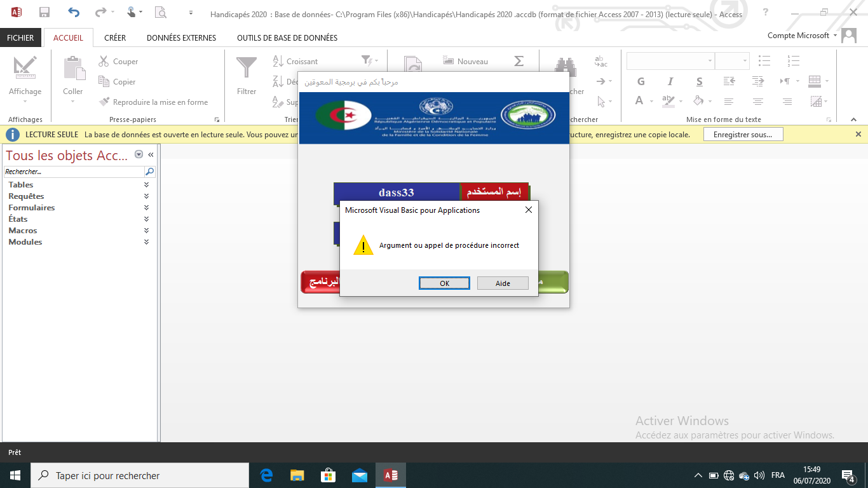Click the Help question mark icon
Screen dimensions: 868x488
point(766,12)
